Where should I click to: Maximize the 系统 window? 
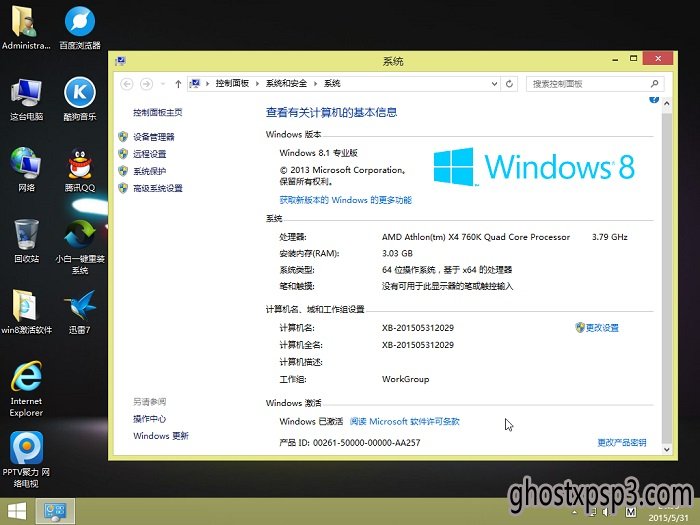point(633,58)
